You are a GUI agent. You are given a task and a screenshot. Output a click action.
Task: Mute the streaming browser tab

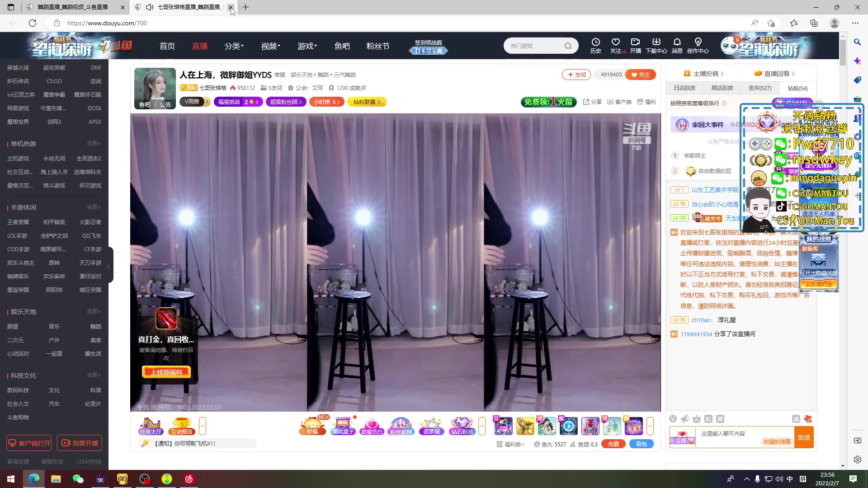tap(149, 7)
